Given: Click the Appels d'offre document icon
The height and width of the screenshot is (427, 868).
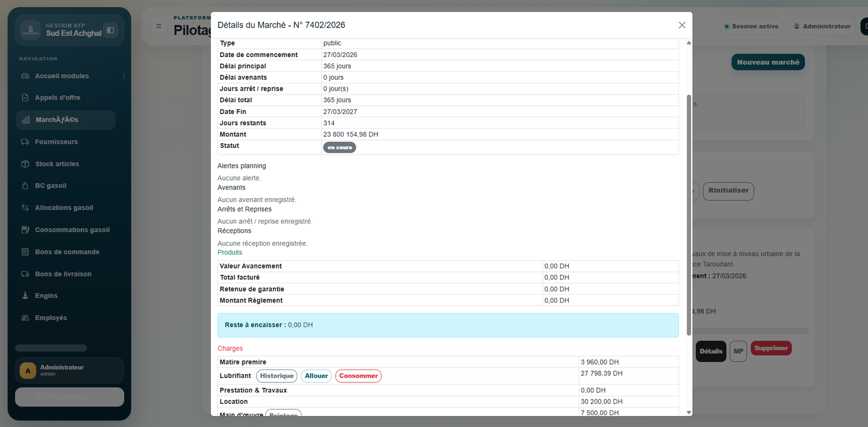Looking at the screenshot, I should coord(25,98).
